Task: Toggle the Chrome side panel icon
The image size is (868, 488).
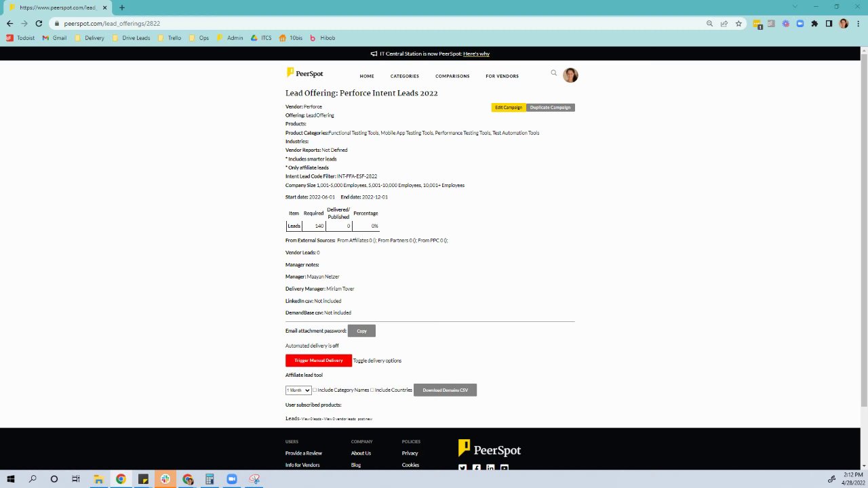Action: coord(829,23)
